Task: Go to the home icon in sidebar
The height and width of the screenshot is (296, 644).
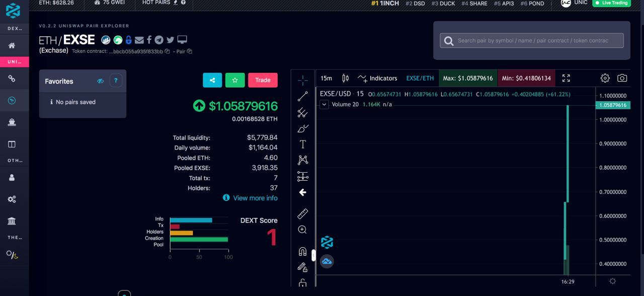Action: point(12,45)
